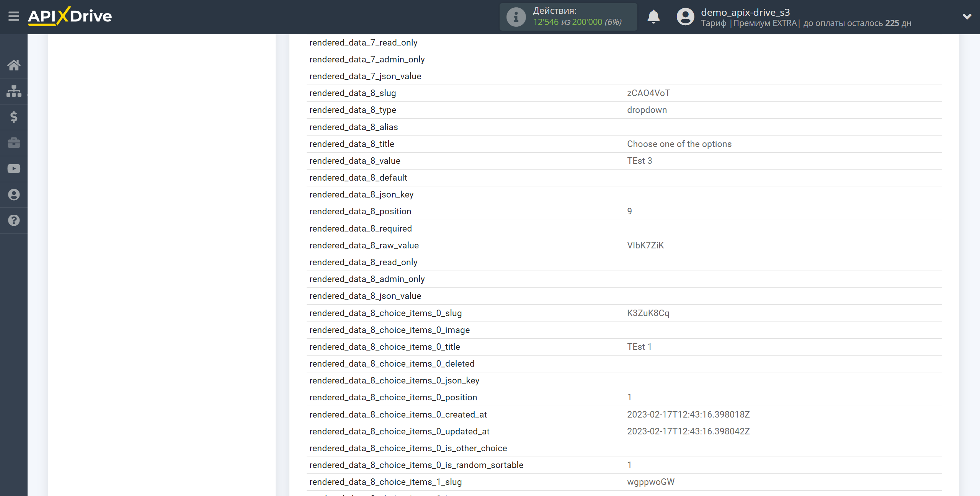The width and height of the screenshot is (980, 496).
Task: Open the billing dollar icon
Action: pyautogui.click(x=14, y=117)
